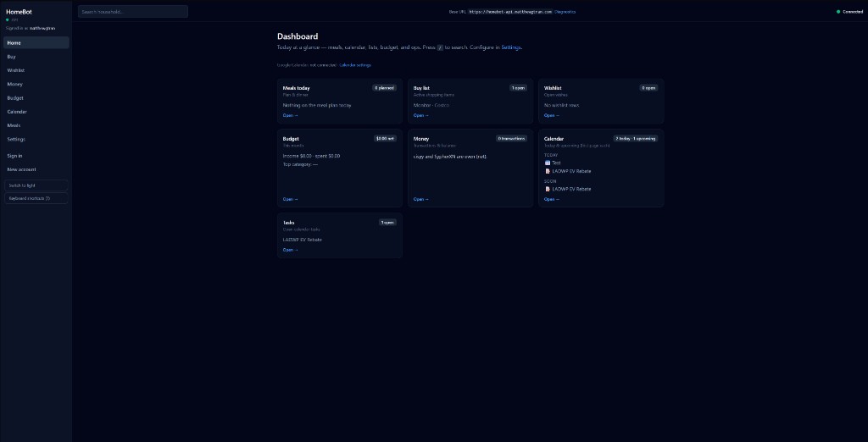Go to Buy in the sidebar

[x=36, y=57]
